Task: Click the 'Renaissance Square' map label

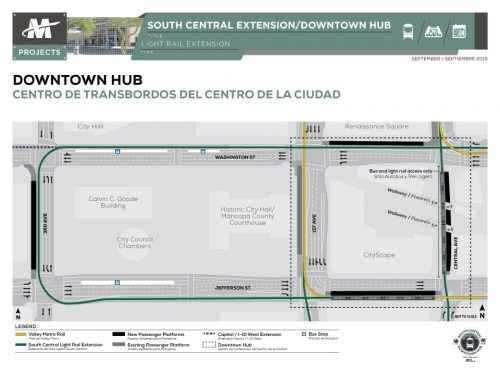Action: 377,126
